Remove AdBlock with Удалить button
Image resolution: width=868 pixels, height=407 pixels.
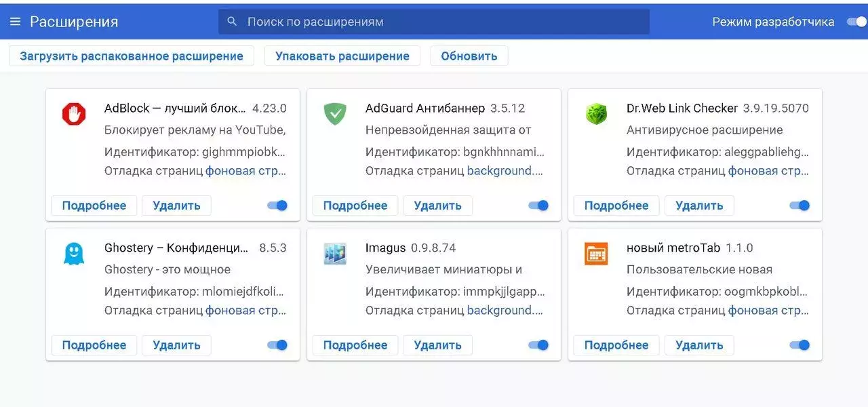pyautogui.click(x=176, y=206)
